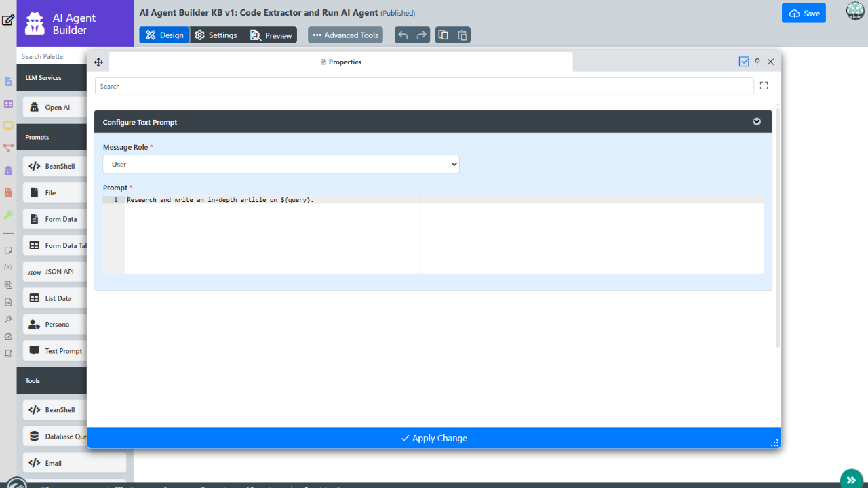The height and width of the screenshot is (488, 868).
Task: Open the Message Role dropdown
Action: tap(281, 165)
